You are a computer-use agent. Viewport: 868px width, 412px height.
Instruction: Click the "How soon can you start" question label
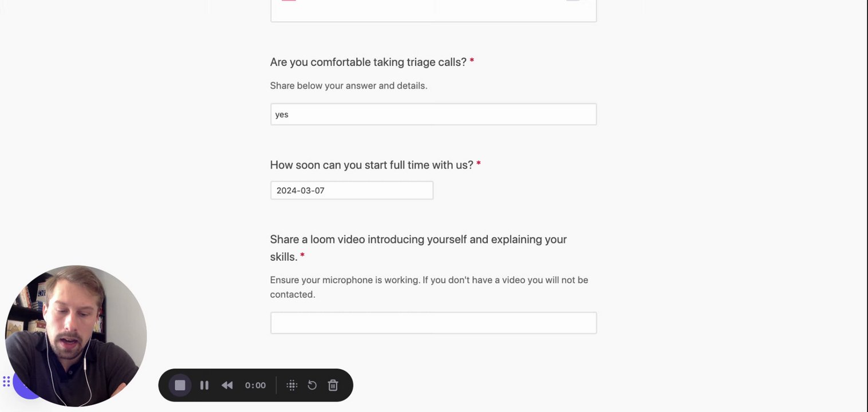click(372, 165)
